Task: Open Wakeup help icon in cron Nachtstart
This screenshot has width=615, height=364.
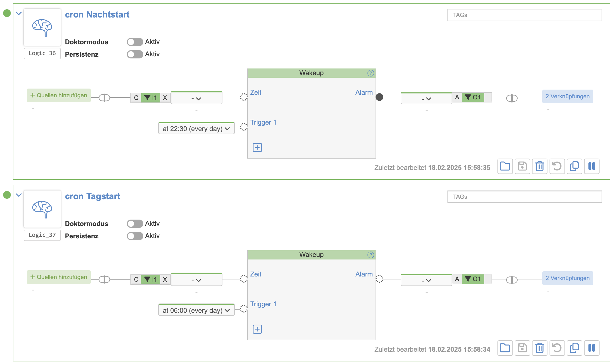Action: coord(370,73)
